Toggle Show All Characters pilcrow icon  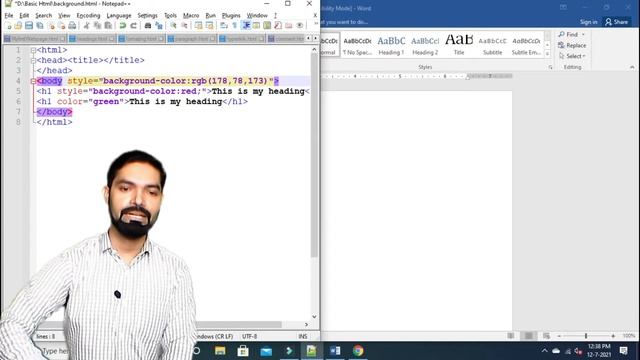click(x=235, y=26)
